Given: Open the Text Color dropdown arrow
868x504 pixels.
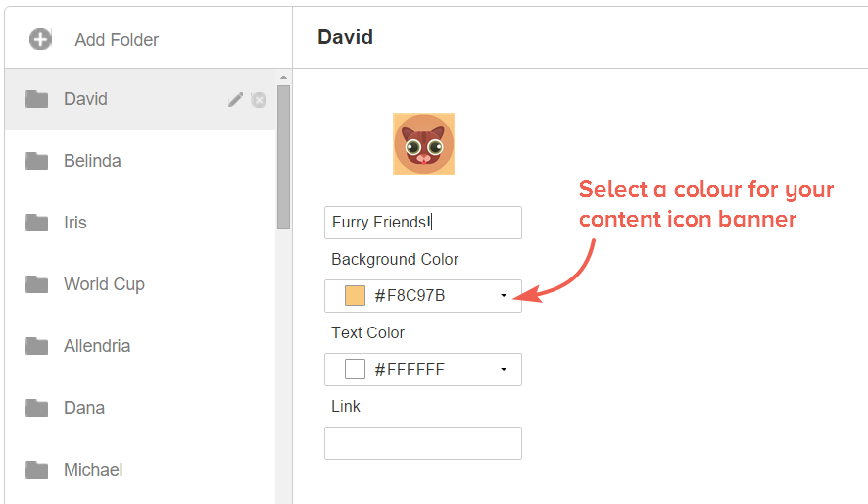Looking at the screenshot, I should click(x=504, y=370).
